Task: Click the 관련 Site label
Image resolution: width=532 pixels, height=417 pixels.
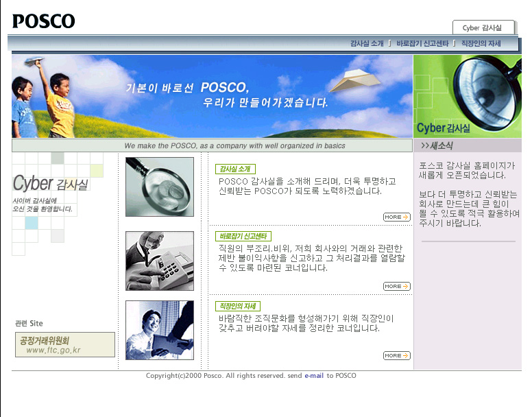Action: [29, 323]
